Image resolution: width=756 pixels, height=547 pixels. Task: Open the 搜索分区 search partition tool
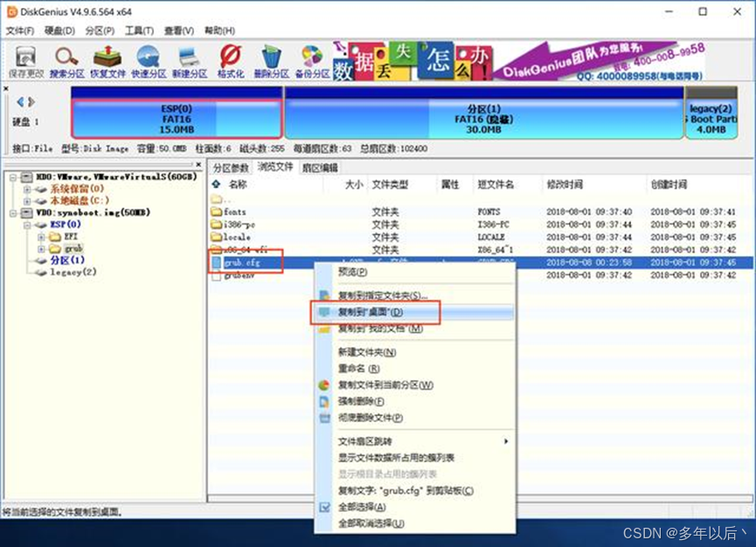pyautogui.click(x=67, y=62)
